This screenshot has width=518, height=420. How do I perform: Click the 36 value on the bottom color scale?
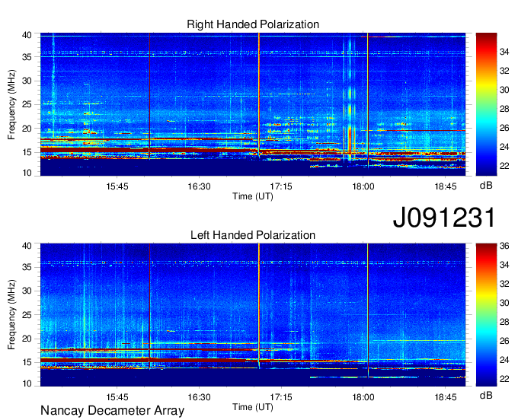[504, 246]
